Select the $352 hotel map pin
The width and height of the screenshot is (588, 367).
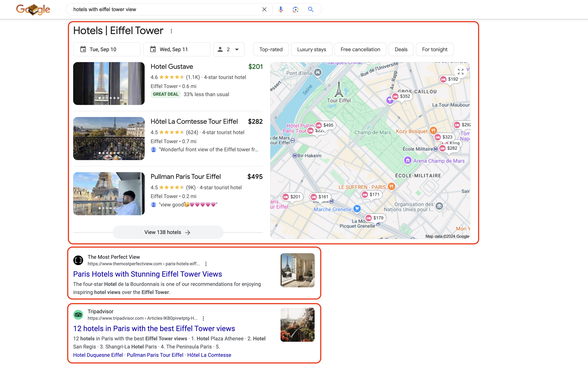402,96
